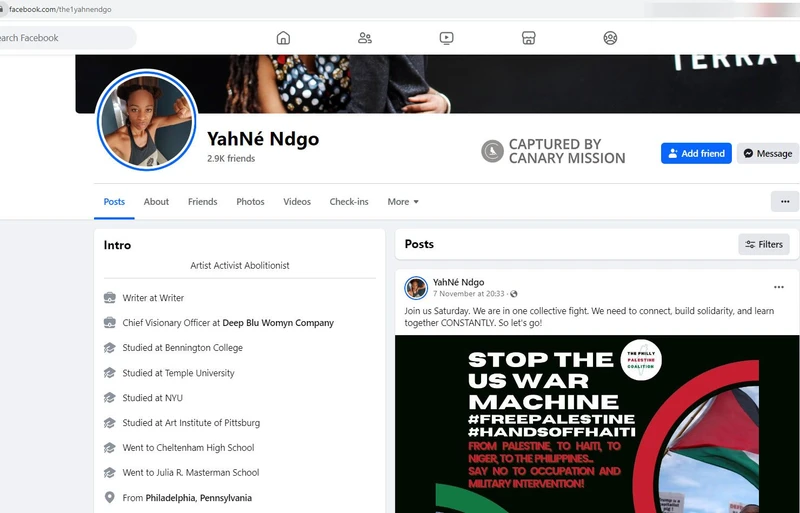
Task: Click graduation cap icon beside NYU
Action: point(110,398)
